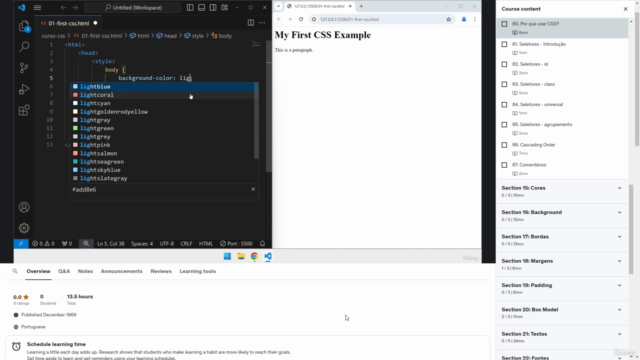Image resolution: width=640 pixels, height=360 pixels.
Task: Open the browser profile icon
Action: [x=464, y=19]
